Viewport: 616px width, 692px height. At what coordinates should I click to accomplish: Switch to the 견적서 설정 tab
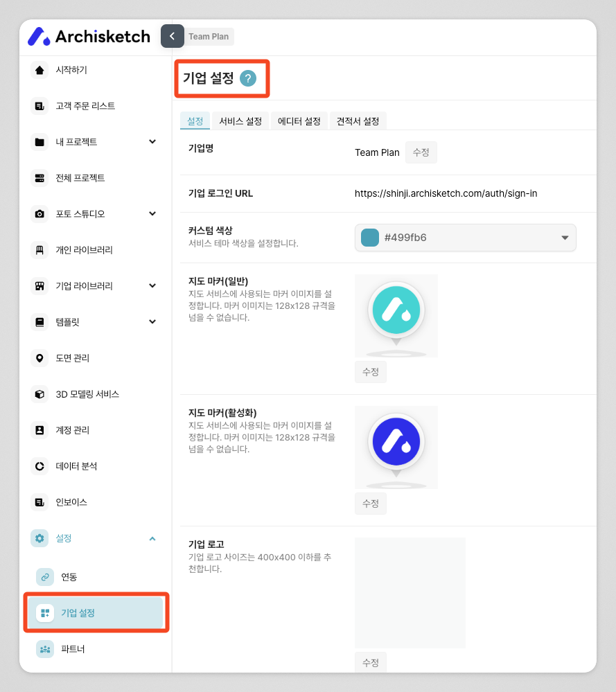point(358,121)
